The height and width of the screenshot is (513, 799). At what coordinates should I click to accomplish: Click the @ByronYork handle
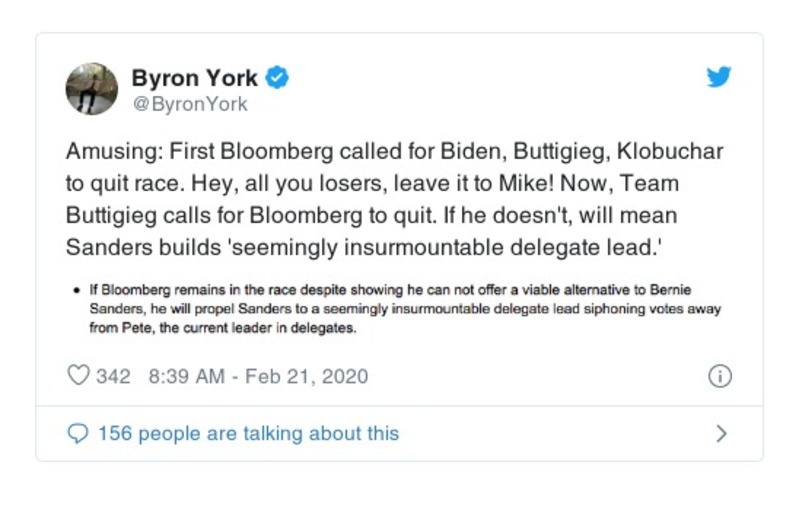pyautogui.click(x=189, y=104)
